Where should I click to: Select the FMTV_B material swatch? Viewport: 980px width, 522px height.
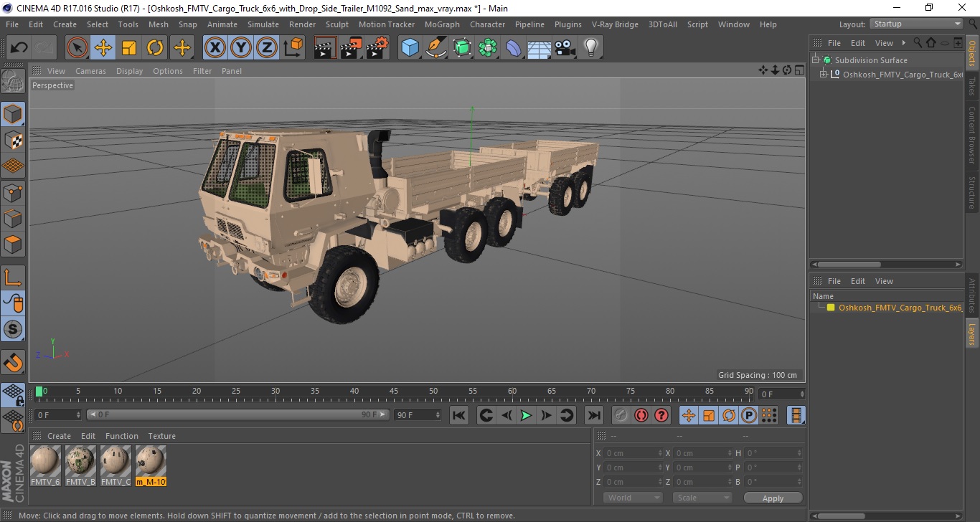81,466
